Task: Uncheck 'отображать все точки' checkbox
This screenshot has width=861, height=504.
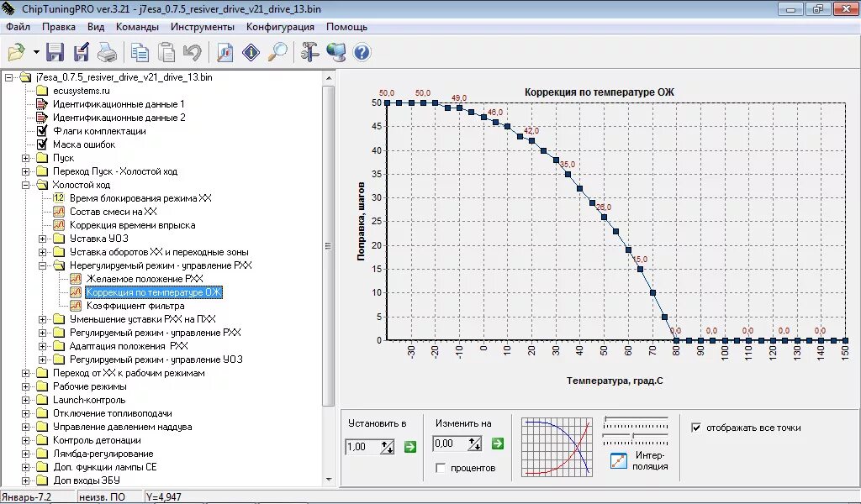Action: (x=696, y=428)
